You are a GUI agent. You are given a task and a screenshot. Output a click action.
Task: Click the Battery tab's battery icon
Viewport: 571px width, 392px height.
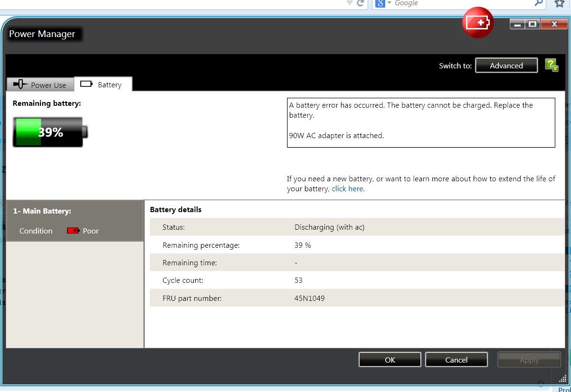tap(86, 84)
